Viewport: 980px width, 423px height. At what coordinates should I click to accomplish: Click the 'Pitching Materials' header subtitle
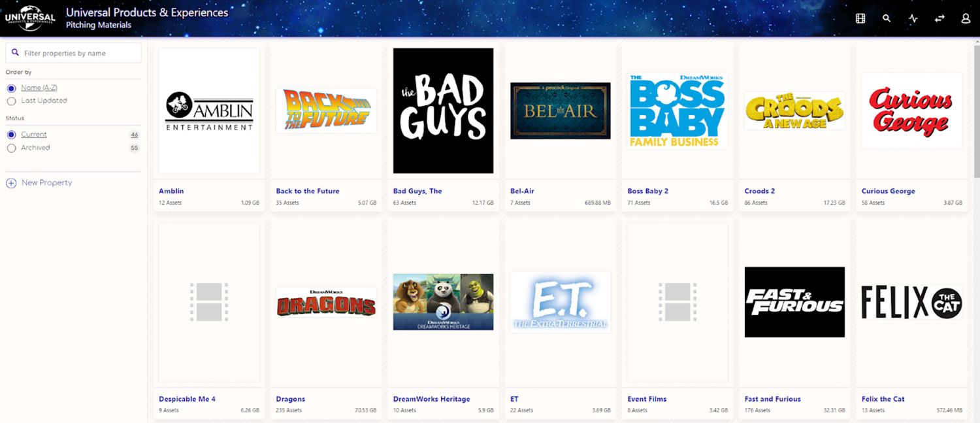99,25
